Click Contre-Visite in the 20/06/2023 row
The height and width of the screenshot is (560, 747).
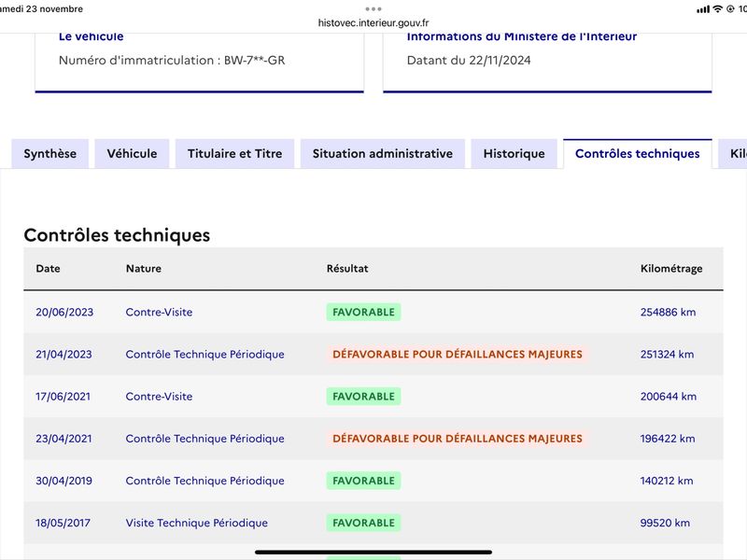(x=159, y=312)
